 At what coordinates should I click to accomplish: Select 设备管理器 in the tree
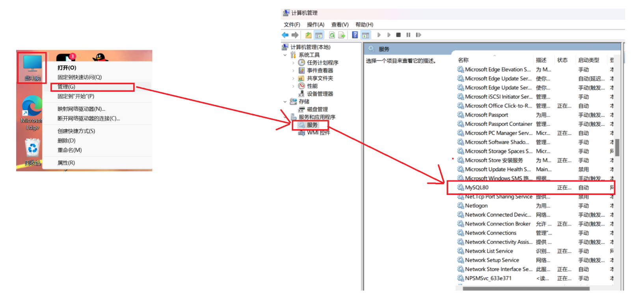320,94
